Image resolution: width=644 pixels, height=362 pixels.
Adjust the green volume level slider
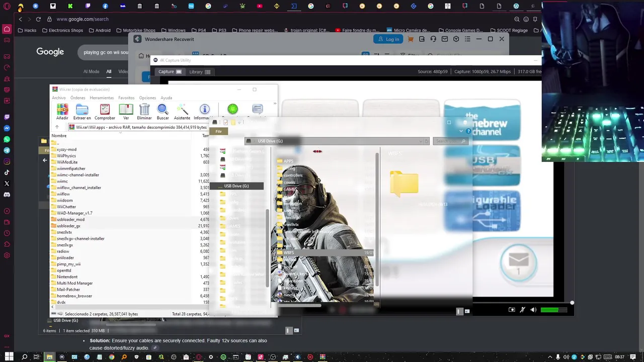click(554, 310)
